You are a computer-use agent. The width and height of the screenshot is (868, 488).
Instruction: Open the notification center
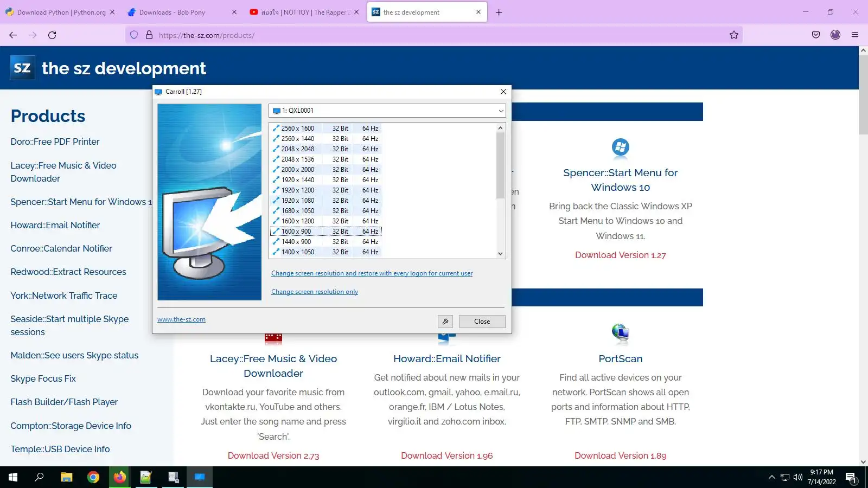851,478
